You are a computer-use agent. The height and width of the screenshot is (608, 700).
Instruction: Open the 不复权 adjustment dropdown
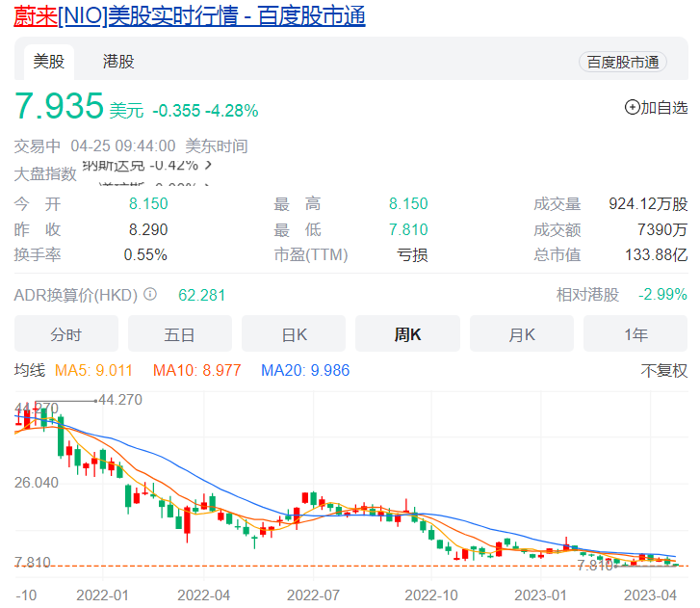(x=663, y=371)
